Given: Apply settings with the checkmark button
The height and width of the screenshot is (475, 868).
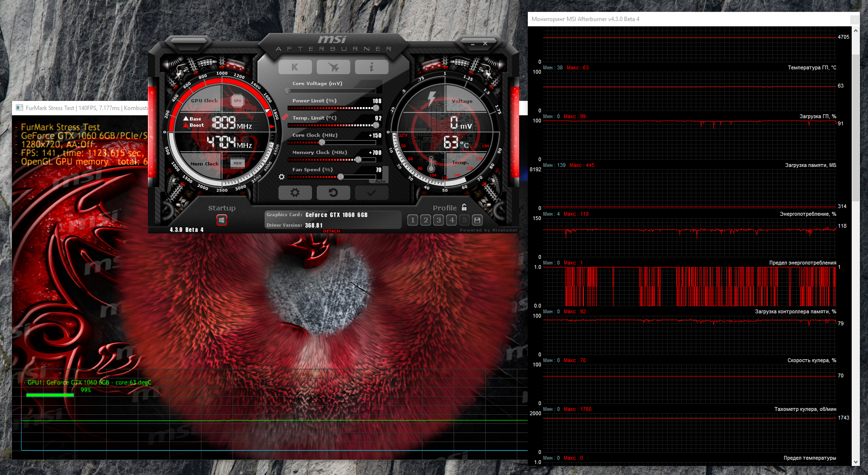Looking at the screenshot, I should tap(371, 192).
